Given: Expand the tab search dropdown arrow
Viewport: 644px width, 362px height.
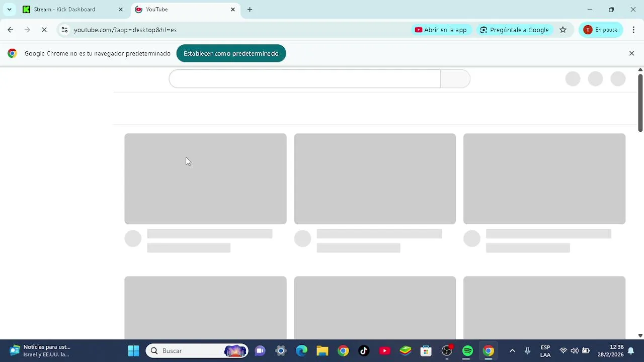Looking at the screenshot, I should [9, 9].
